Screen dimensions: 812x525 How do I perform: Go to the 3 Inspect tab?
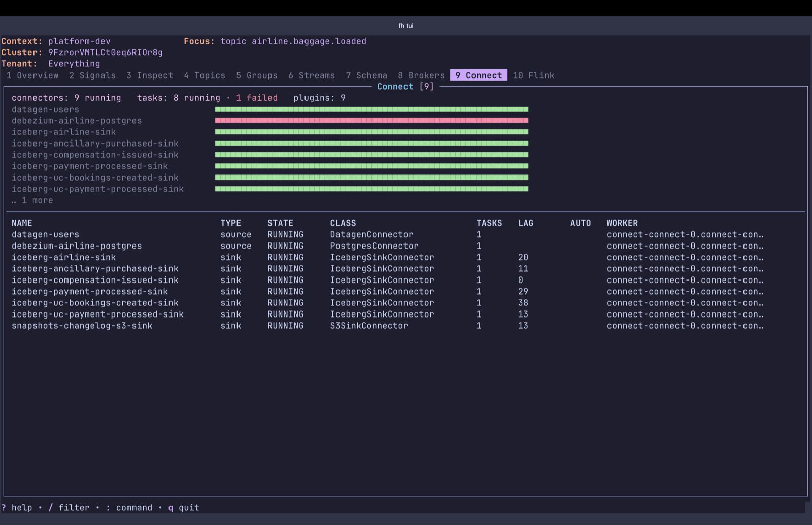pos(150,75)
